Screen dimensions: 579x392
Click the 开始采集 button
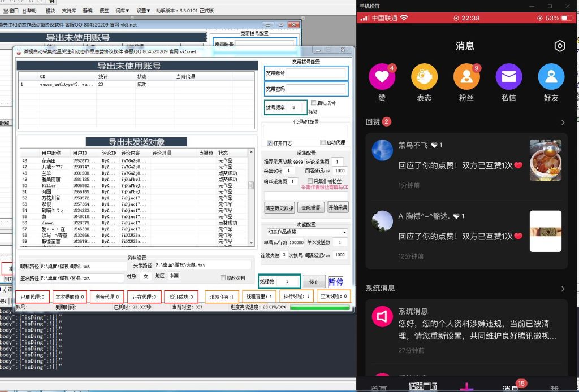338,207
